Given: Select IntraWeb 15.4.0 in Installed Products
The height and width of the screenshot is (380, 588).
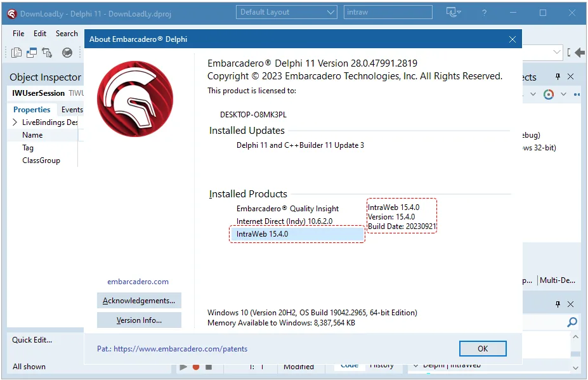Looking at the screenshot, I should click(x=297, y=234).
